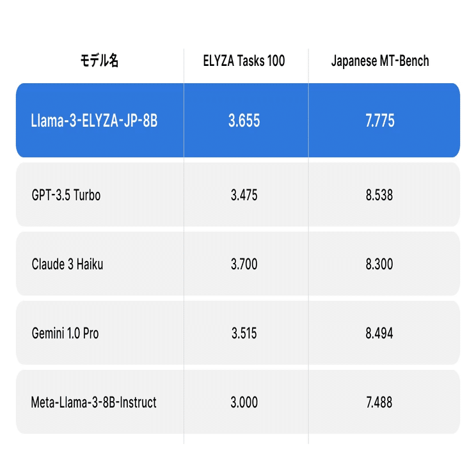The image size is (476, 476).
Task: Select the Claude 3 Haiku model name
Action: tap(67, 264)
